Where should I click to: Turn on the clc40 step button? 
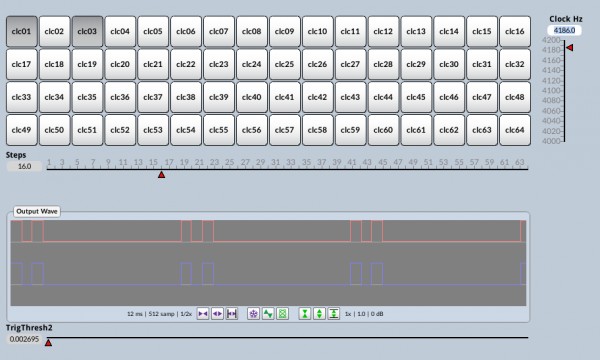click(x=252, y=97)
